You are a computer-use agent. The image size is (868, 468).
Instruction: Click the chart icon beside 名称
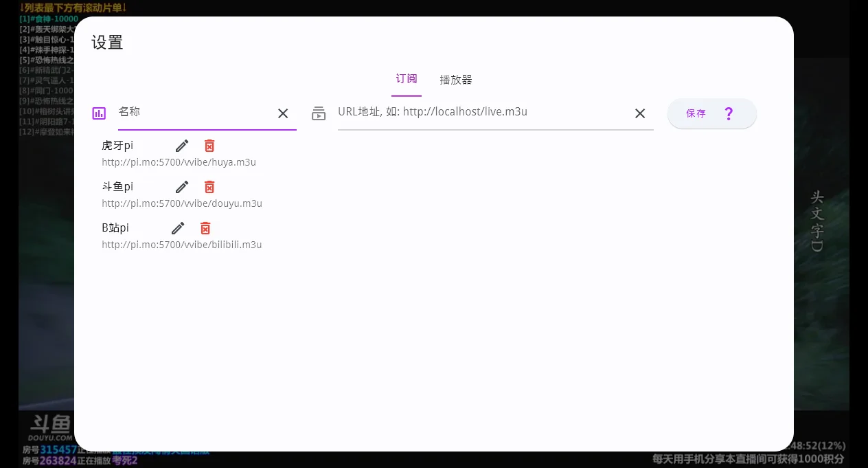click(99, 113)
